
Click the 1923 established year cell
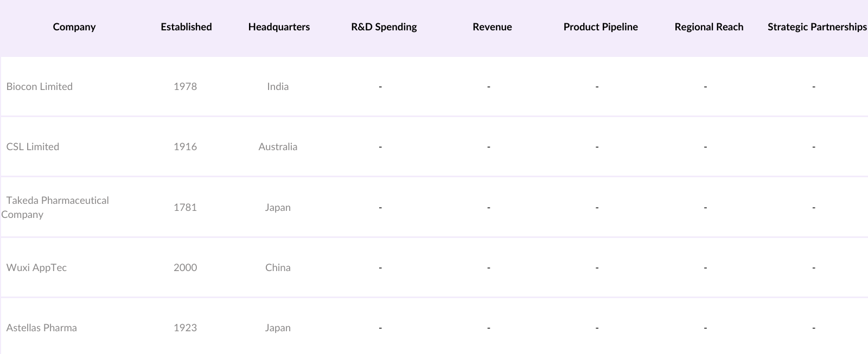pyautogui.click(x=185, y=328)
